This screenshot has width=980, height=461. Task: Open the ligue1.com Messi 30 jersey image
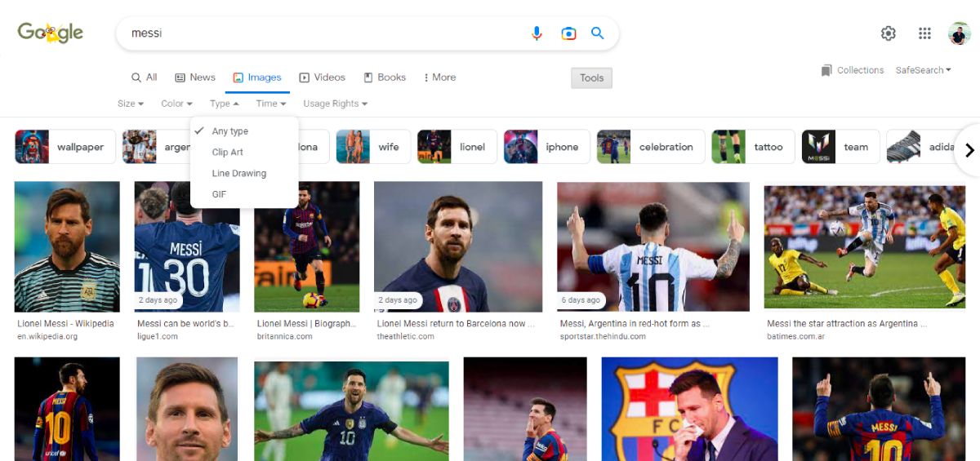click(x=187, y=246)
